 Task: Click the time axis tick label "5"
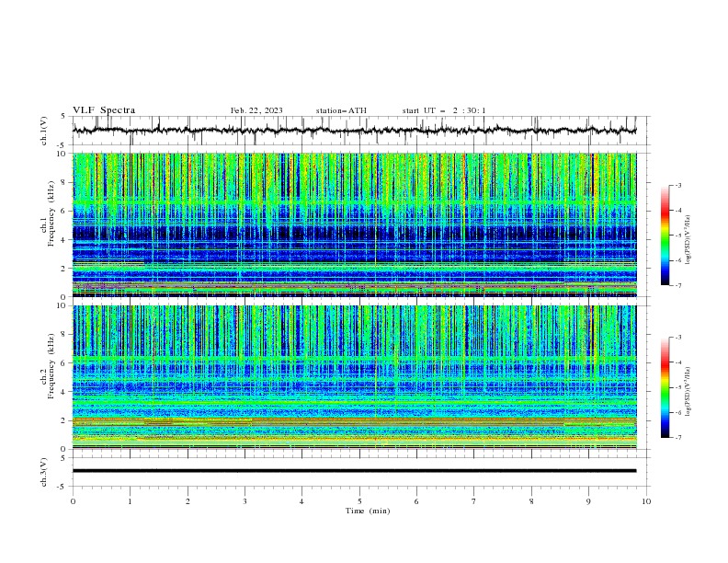359,501
